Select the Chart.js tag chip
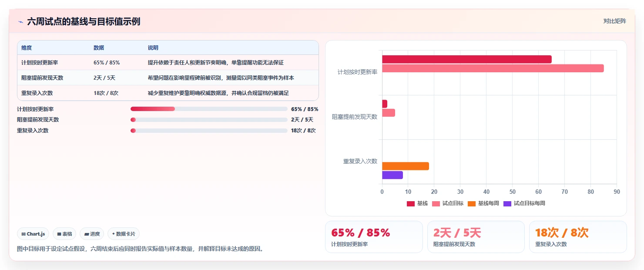Image resolution: width=644 pixels, height=270 pixels. [x=34, y=234]
